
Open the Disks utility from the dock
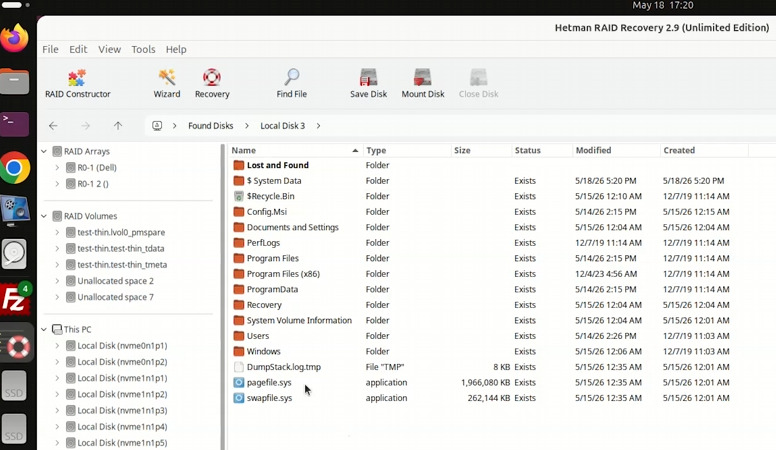click(x=14, y=254)
